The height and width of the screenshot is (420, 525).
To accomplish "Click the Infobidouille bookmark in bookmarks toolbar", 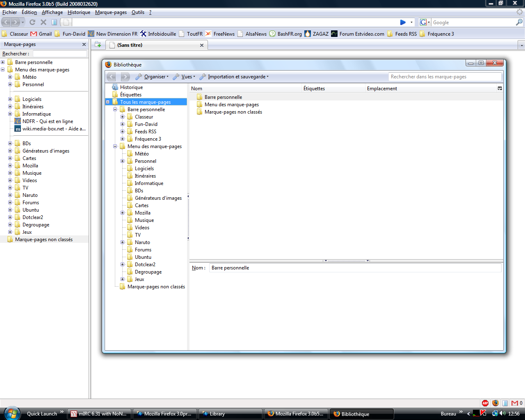I will pos(158,34).
